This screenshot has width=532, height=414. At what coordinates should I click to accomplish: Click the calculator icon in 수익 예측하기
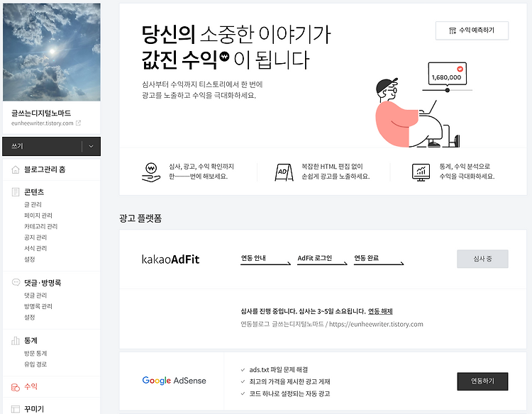(x=453, y=31)
